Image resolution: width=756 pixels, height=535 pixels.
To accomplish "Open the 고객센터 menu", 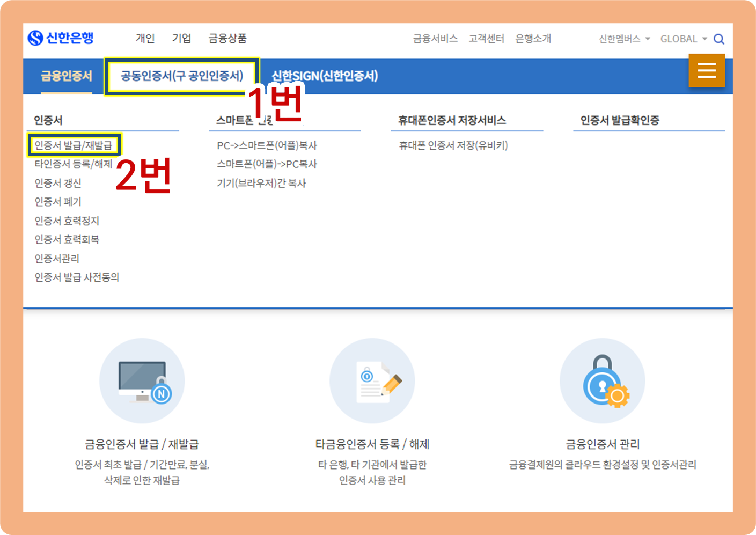I will (486, 39).
